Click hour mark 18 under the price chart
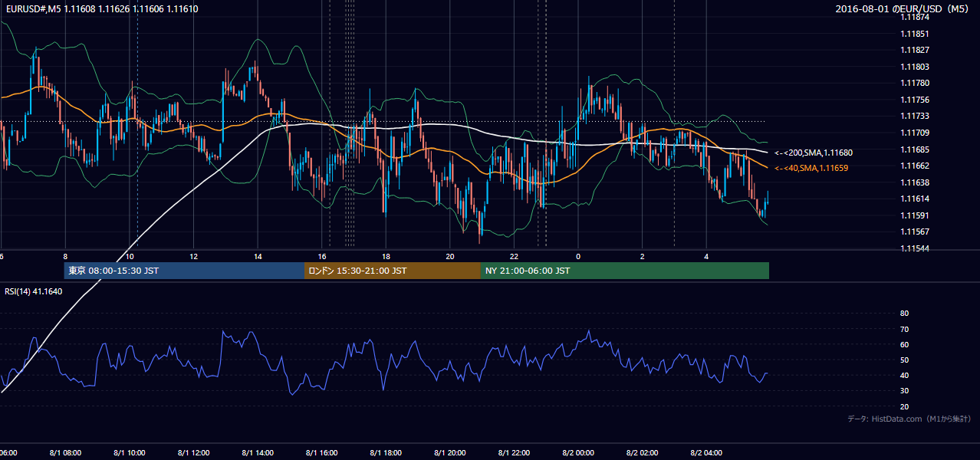 (x=386, y=256)
